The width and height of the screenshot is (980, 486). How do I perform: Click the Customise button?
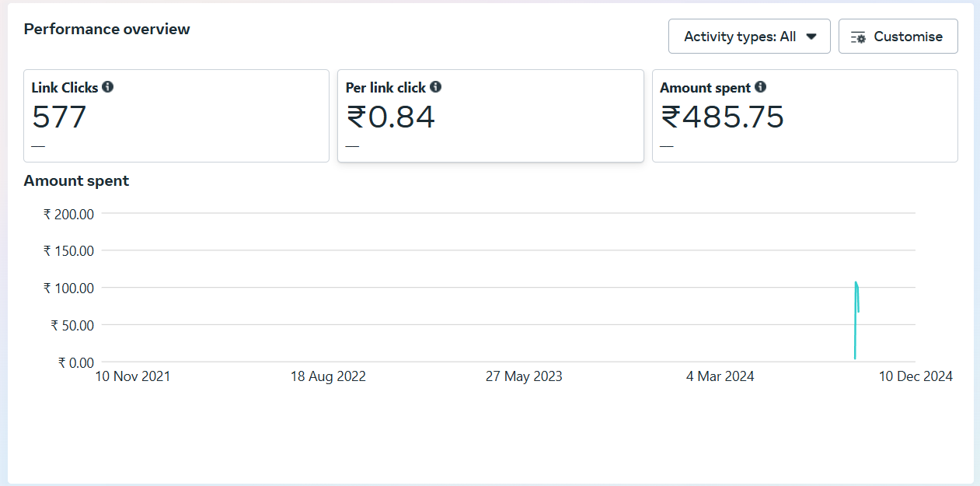click(x=898, y=37)
